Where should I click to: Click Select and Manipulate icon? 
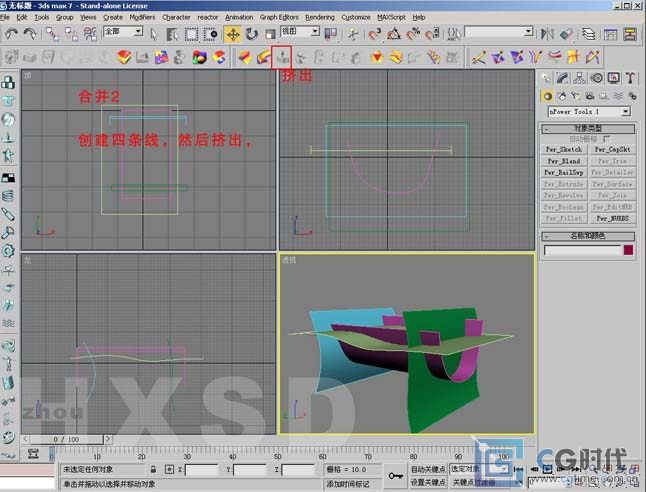click(x=353, y=34)
